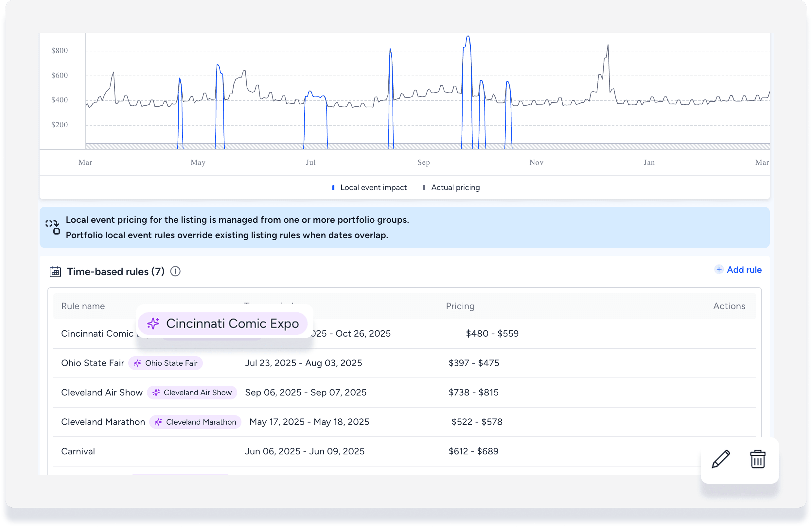This screenshot has width=812, height=527.
Task: Select the Carnival rule row
Action: 78,451
